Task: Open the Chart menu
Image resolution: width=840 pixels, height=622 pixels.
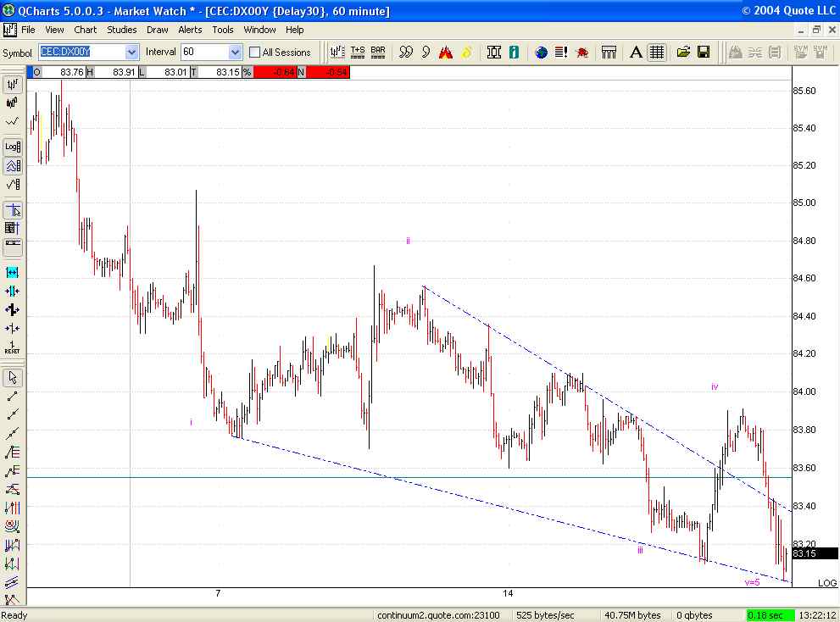Action: click(85, 30)
